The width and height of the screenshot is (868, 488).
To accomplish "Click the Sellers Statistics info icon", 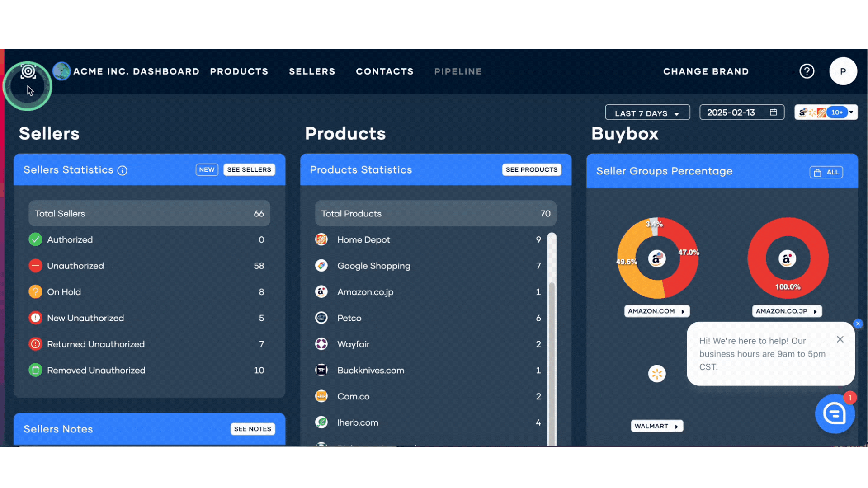I will (x=122, y=170).
